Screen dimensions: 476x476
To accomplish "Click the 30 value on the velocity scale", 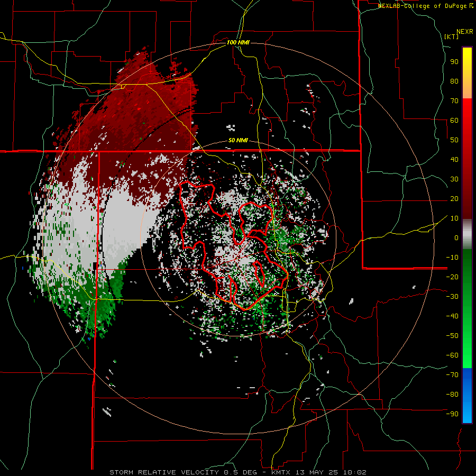I will [454, 179].
